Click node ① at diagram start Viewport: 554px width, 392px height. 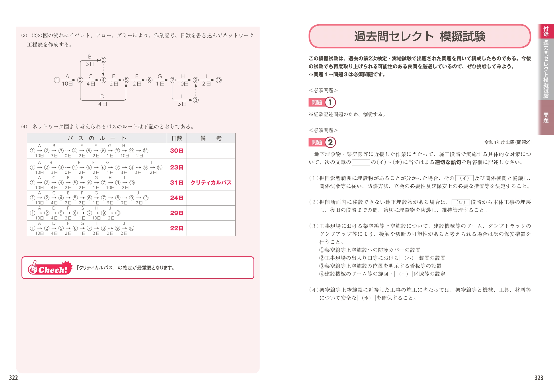tap(57, 80)
